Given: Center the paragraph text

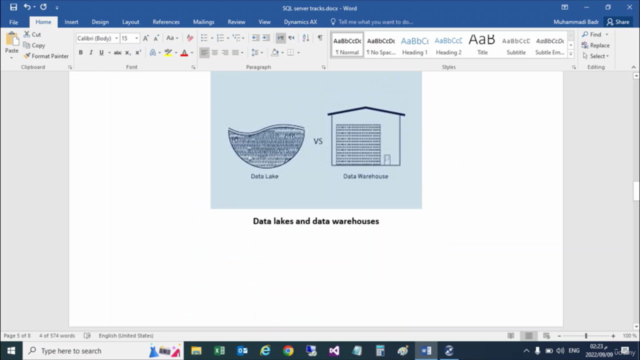Looking at the screenshot, I should [x=215, y=52].
